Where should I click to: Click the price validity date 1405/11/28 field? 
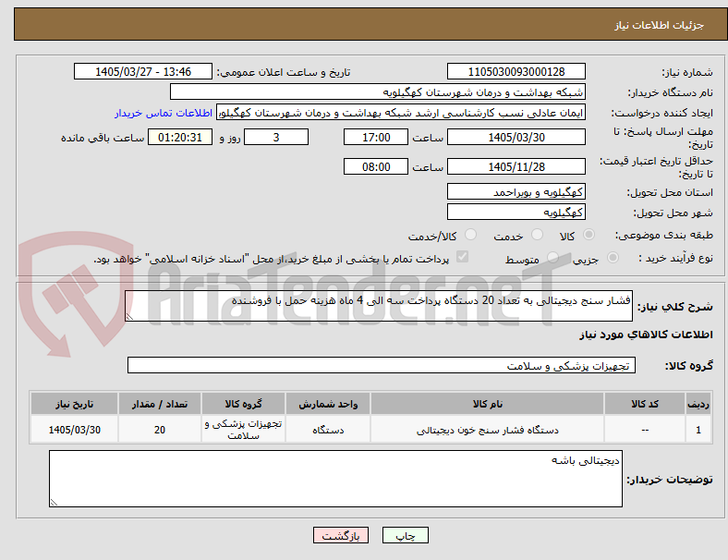[516, 166]
